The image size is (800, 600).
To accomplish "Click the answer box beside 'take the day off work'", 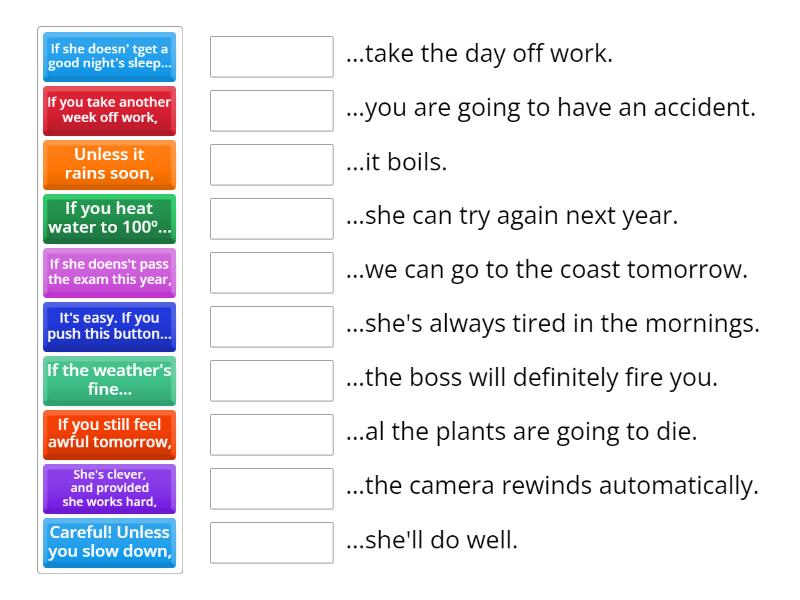I will pyautogui.click(x=272, y=57).
